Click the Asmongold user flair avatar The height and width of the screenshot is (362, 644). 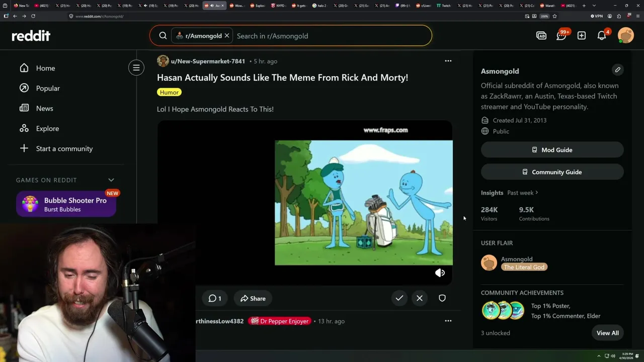point(489,263)
